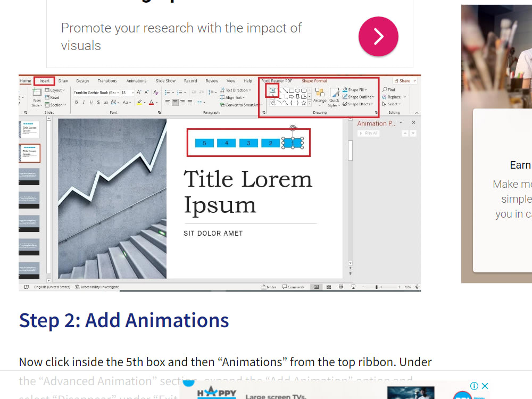Toggle Bold formatting

pos(77,102)
